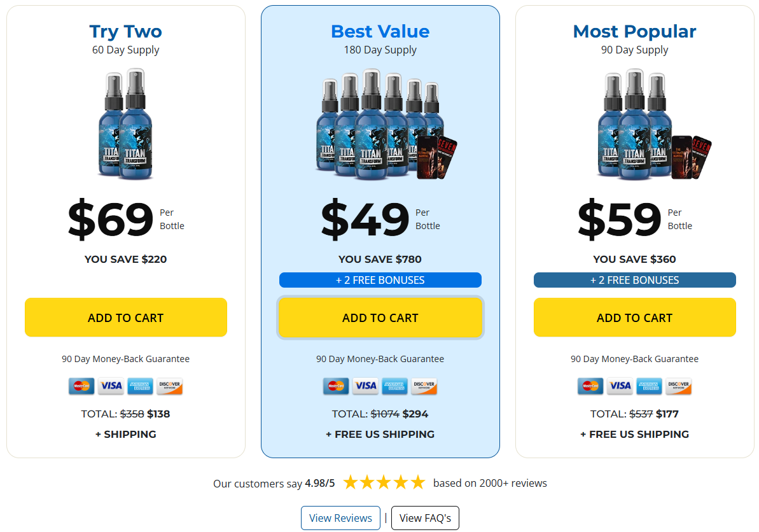
Task: Click the five-star rating graphic
Action: [384, 482]
